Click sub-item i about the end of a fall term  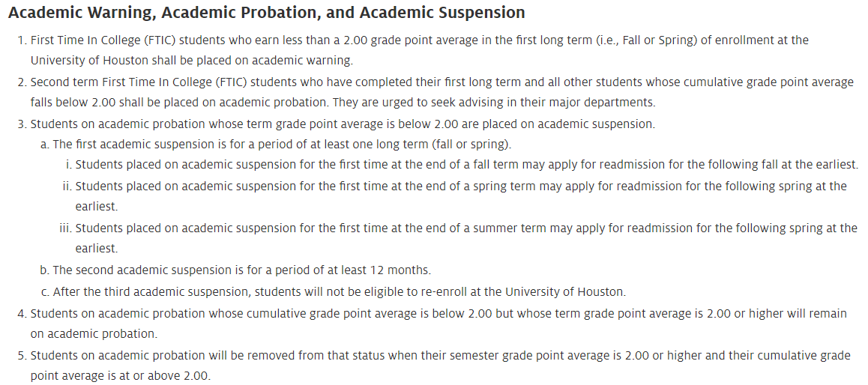click(x=466, y=165)
